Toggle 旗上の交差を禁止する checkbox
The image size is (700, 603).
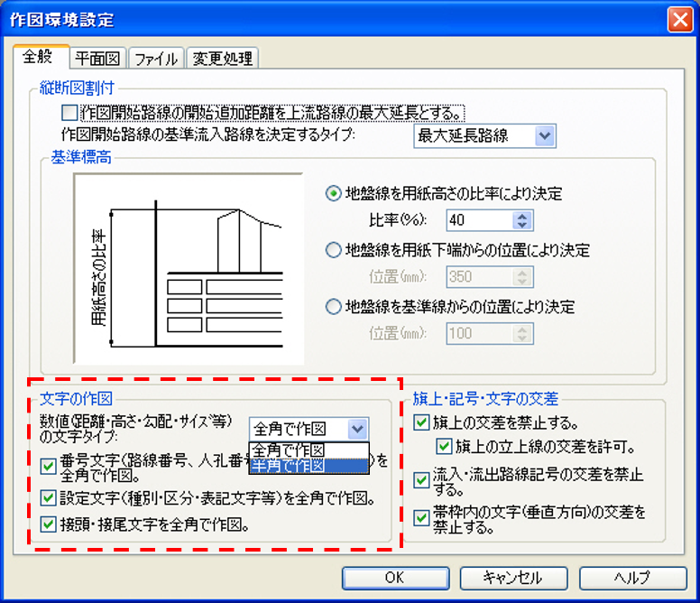point(421,422)
